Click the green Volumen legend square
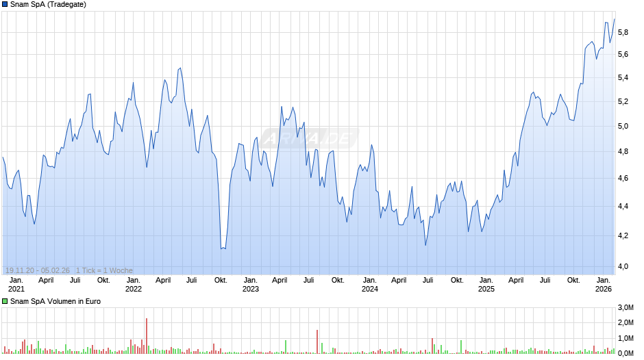644x360 pixels. 5,301
